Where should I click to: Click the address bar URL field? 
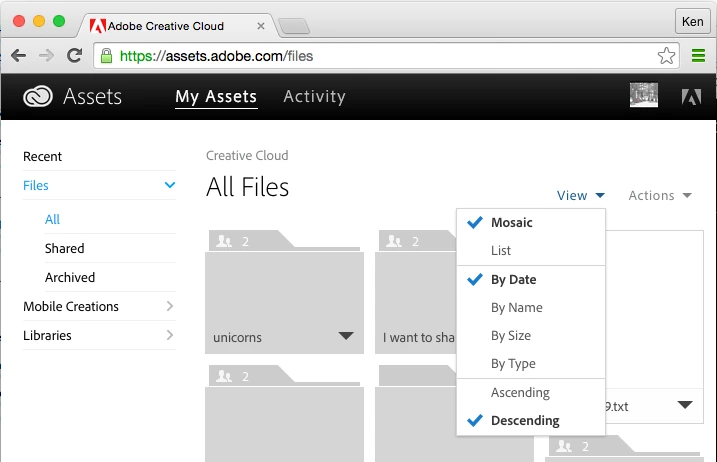(386, 56)
